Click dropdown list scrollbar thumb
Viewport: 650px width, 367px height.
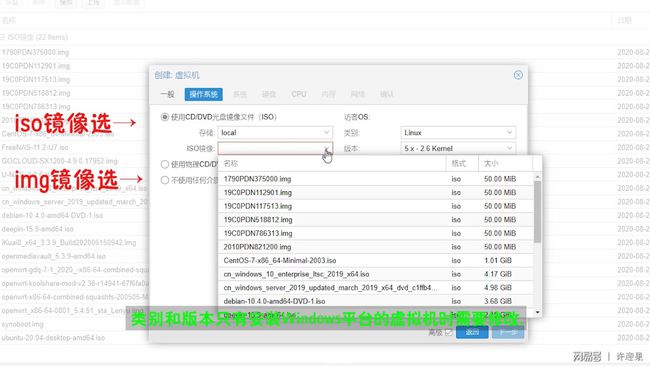538,211
